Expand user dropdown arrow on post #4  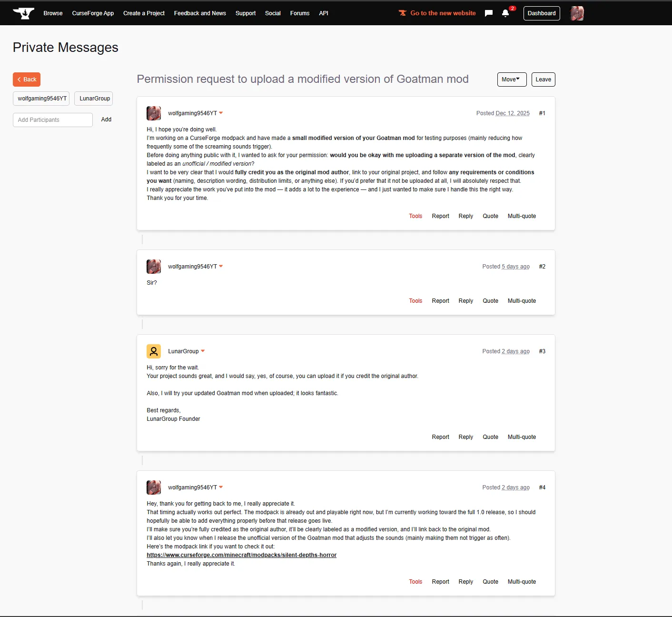click(x=221, y=488)
